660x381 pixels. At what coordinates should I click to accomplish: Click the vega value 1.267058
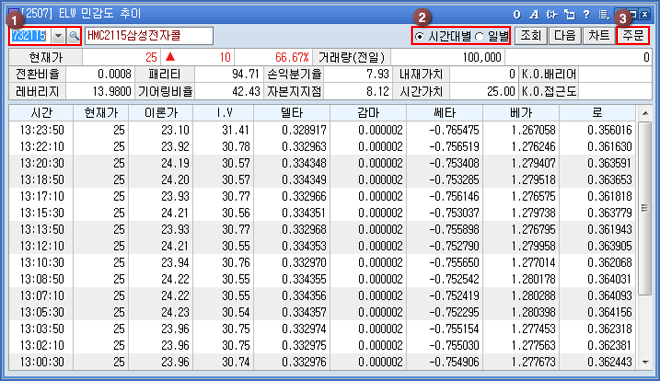tap(533, 130)
